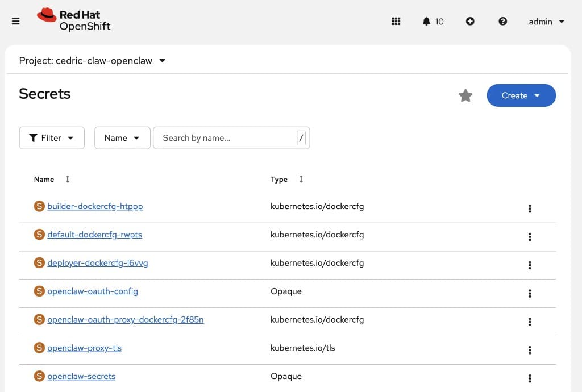
Task: Open the notifications bell showing 10 alerts
Action: 433,21
